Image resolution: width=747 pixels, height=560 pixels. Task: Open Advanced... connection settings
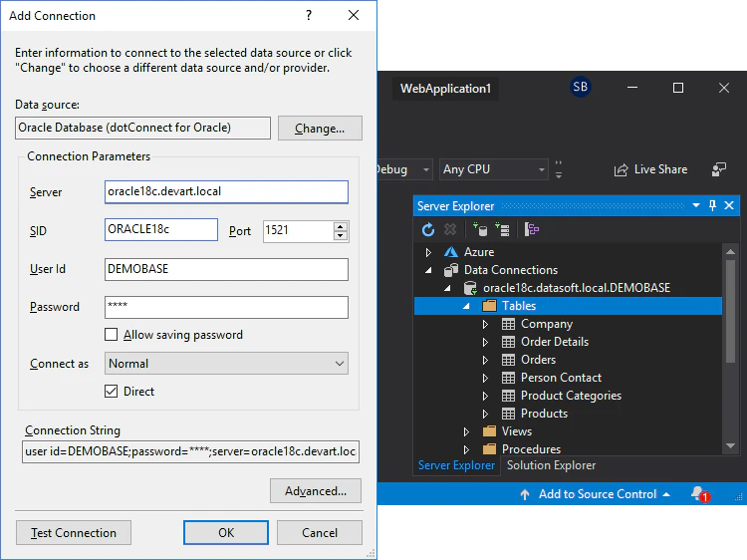tap(316, 491)
